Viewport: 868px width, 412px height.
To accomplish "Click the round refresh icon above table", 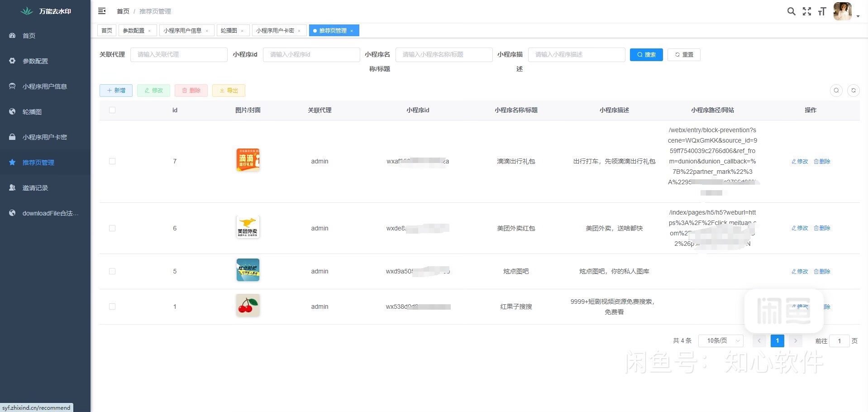I will pyautogui.click(x=853, y=91).
